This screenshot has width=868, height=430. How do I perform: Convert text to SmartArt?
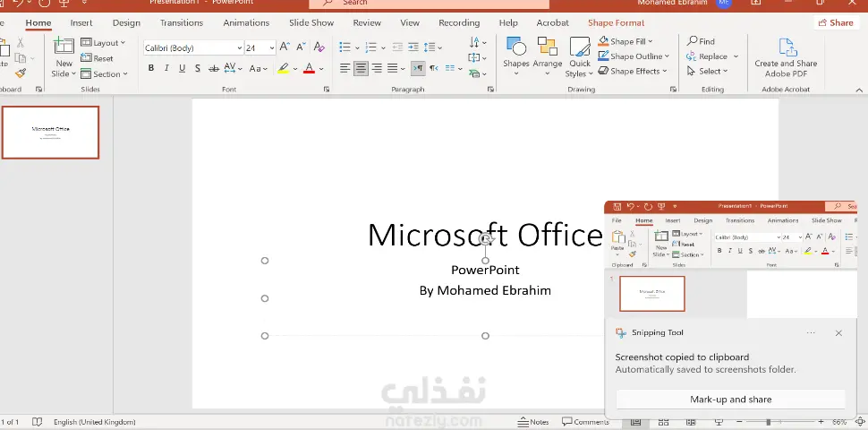pyautogui.click(x=478, y=73)
